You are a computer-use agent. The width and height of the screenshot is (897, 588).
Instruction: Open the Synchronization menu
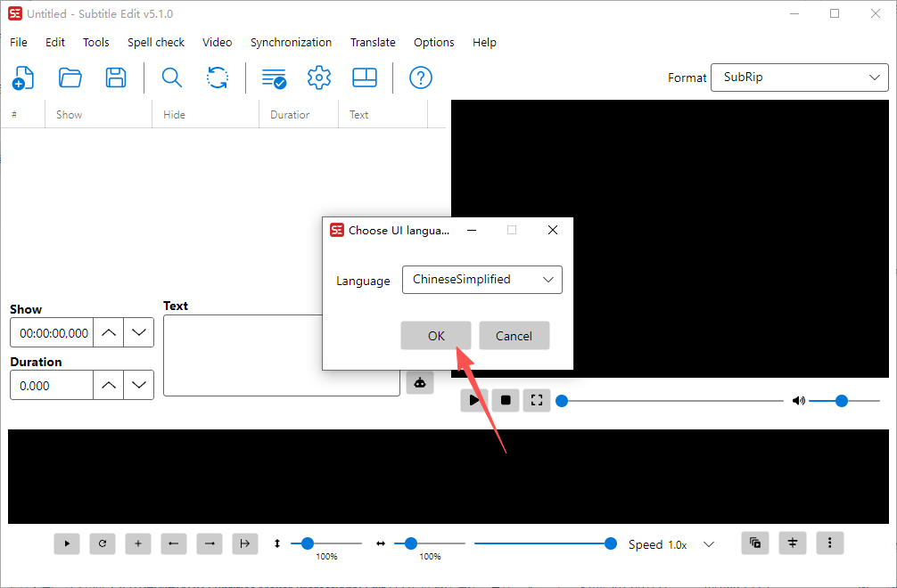pyautogui.click(x=291, y=42)
